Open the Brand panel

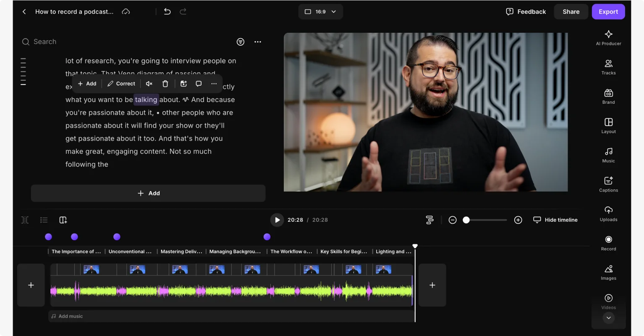[x=608, y=96]
